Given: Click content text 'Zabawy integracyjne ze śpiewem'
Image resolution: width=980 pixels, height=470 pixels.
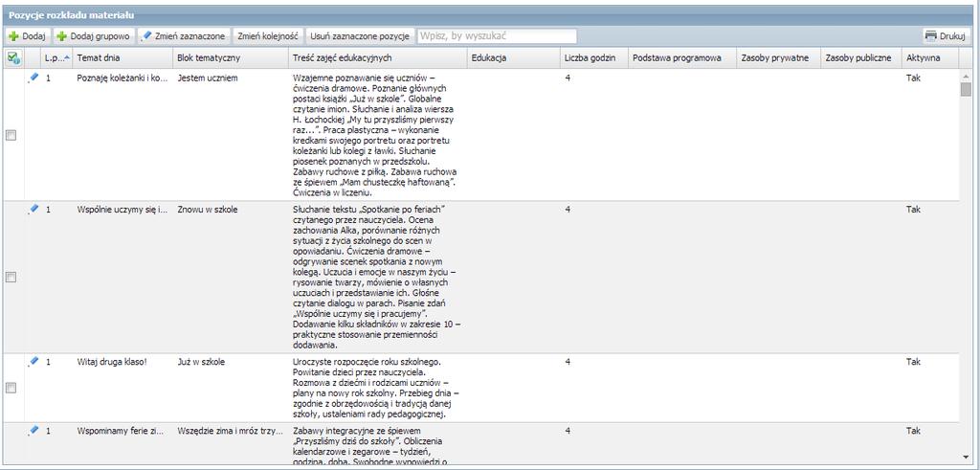Looking at the screenshot, I should 356,432.
